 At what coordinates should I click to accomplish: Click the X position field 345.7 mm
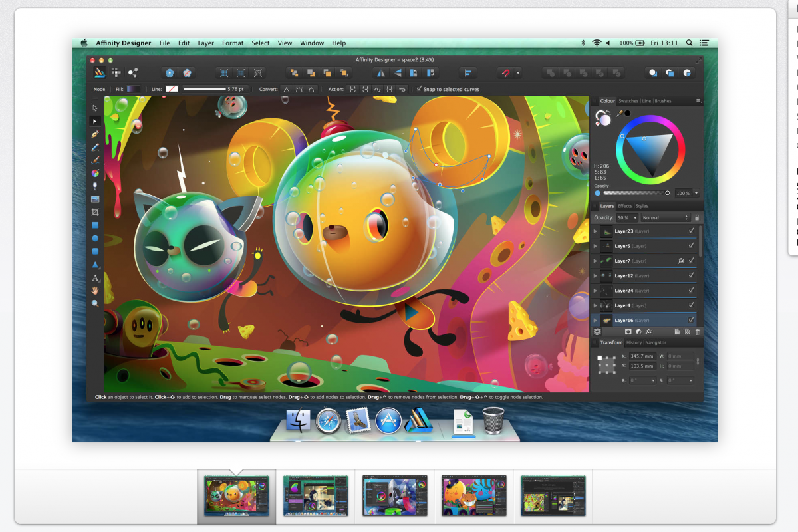tap(644, 357)
